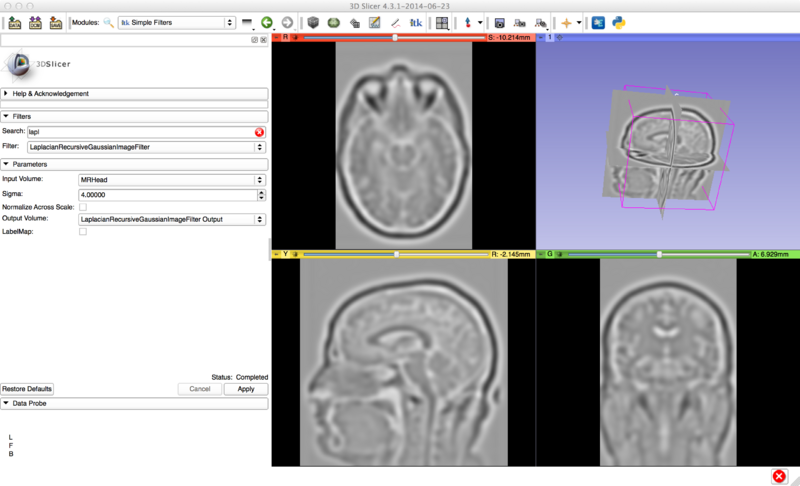The width and height of the screenshot is (800, 486).
Task: Center the 3D view icon
Action: [560, 37]
